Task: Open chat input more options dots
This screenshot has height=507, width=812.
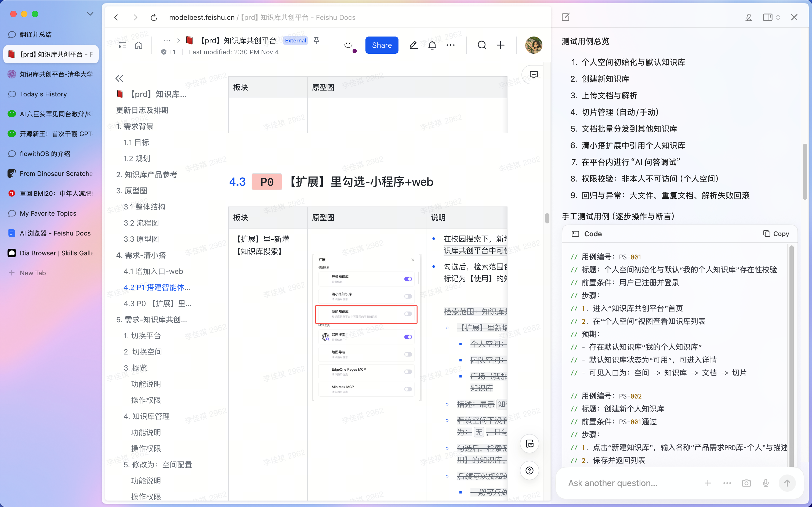Action: pyautogui.click(x=727, y=483)
